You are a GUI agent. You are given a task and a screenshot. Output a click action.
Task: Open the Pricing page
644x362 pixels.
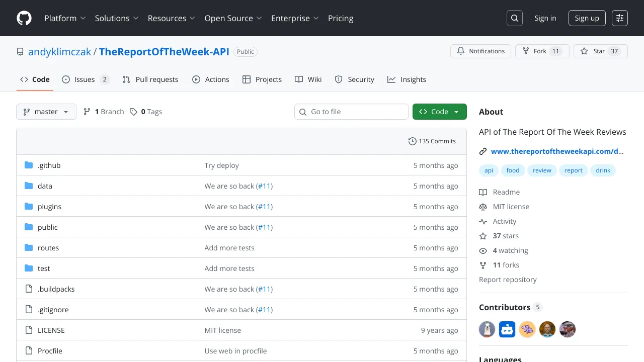click(341, 18)
